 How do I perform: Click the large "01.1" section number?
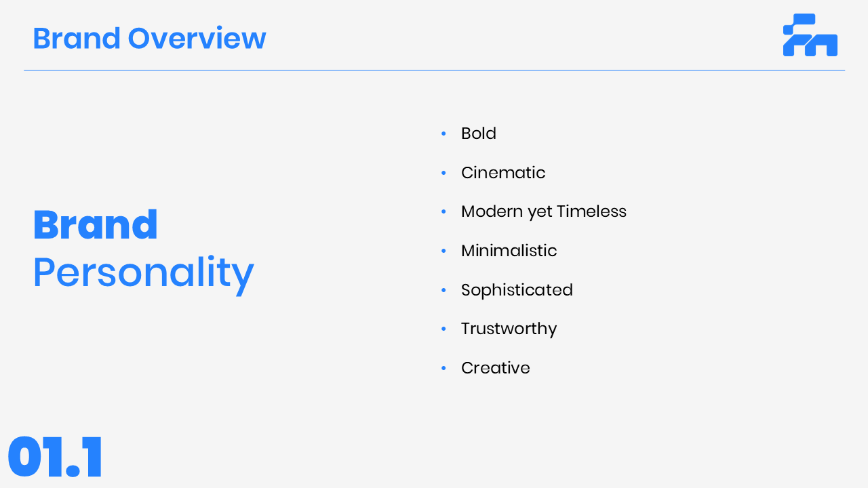coord(56,457)
